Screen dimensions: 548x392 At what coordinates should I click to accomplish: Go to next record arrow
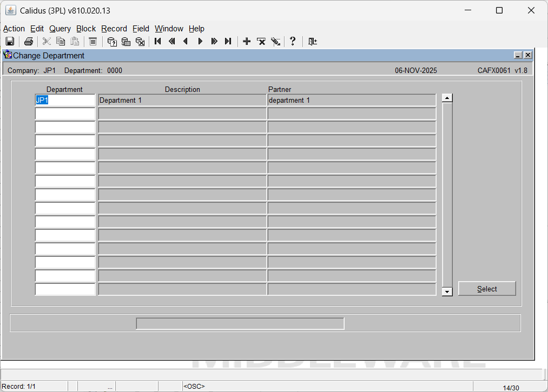[200, 42]
